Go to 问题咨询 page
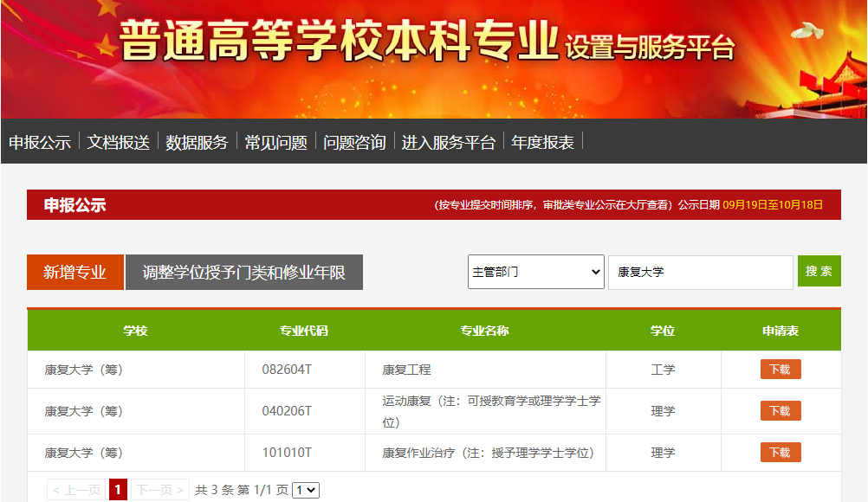This screenshot has height=502, width=868. [356, 142]
